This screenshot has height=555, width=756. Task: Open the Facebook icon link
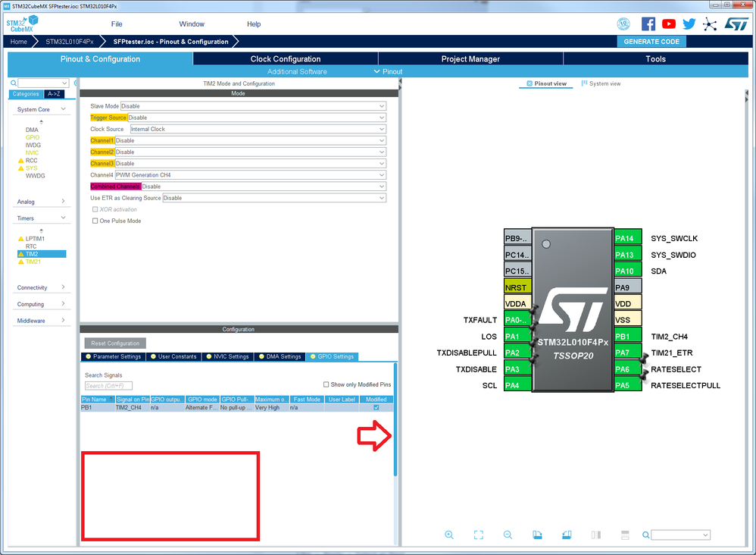pyautogui.click(x=648, y=24)
